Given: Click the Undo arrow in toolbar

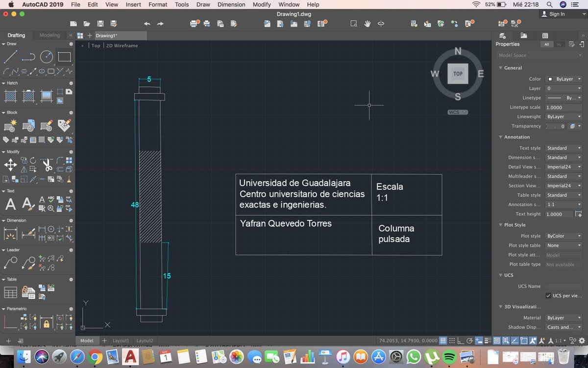Looking at the screenshot, I should tap(147, 24).
